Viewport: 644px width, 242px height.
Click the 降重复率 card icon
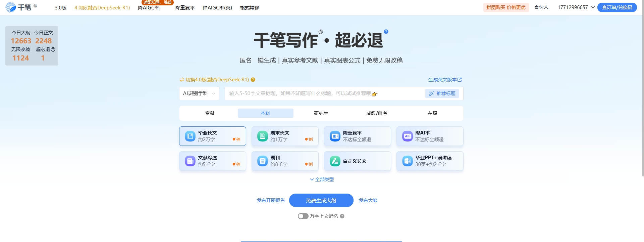pos(335,136)
